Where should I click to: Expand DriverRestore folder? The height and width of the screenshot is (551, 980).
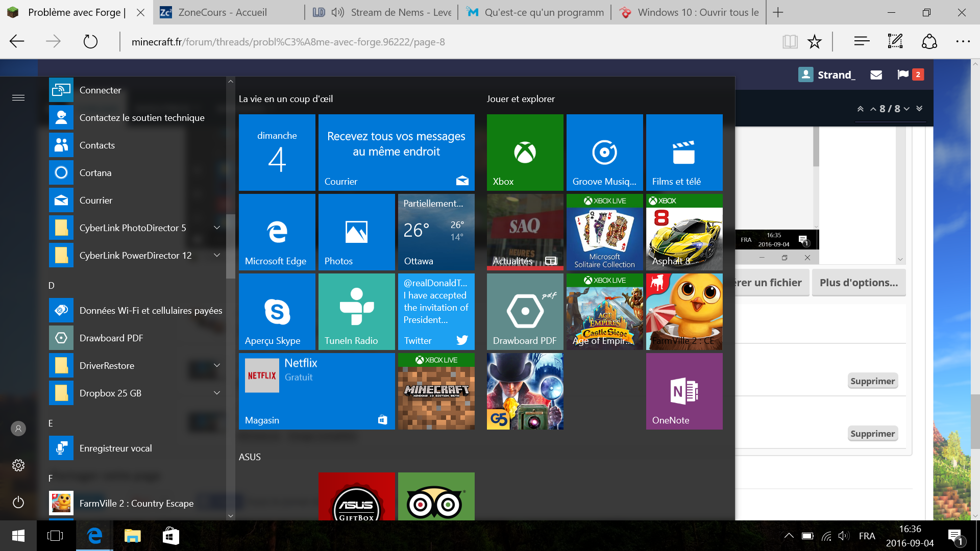coord(217,365)
